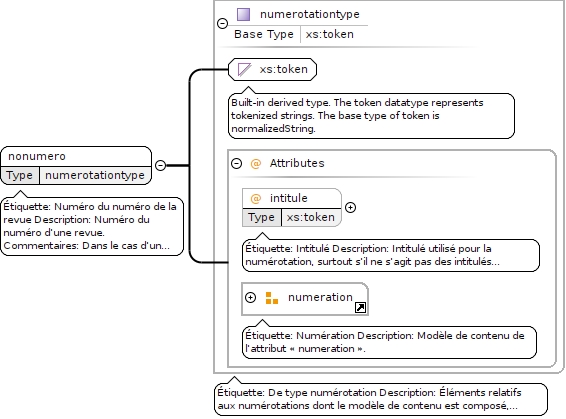566x419 pixels.
Task: Select the nonumero element box
Action: [x=76, y=166]
